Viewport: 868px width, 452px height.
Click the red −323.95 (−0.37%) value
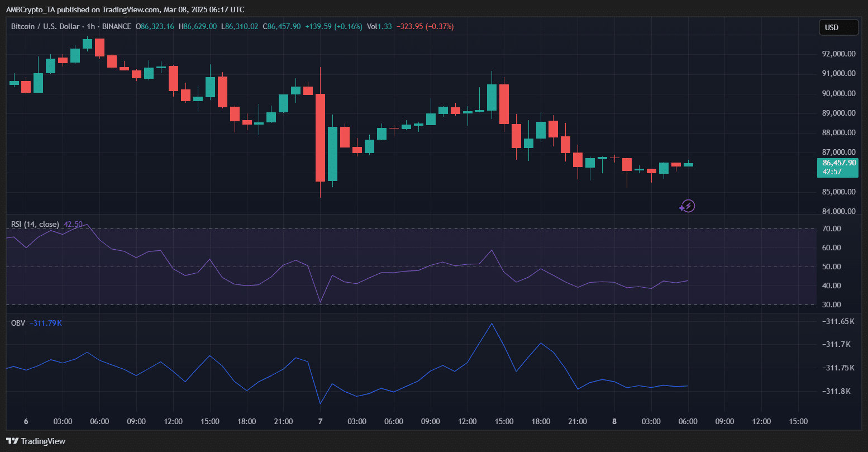tap(425, 26)
